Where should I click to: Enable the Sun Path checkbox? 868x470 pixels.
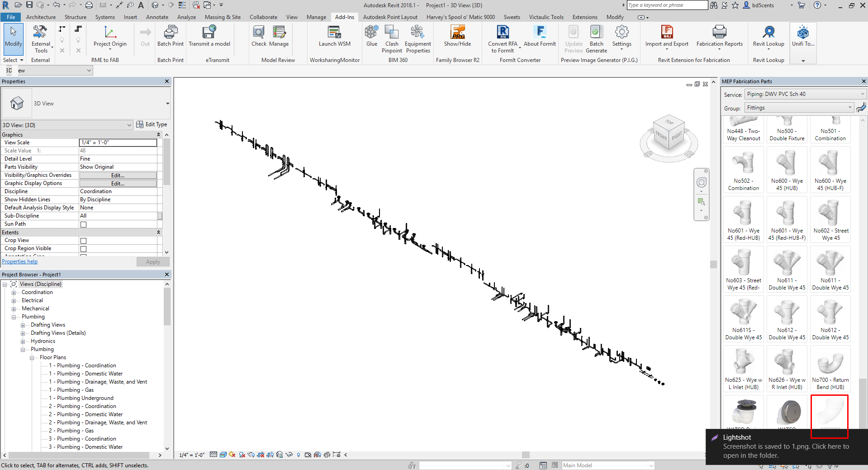(x=83, y=224)
